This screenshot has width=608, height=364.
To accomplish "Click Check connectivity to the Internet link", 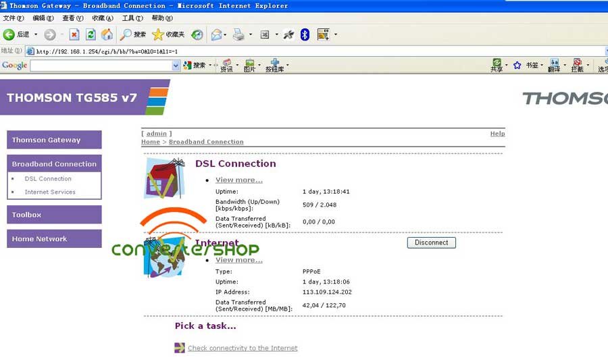I will coord(243,348).
